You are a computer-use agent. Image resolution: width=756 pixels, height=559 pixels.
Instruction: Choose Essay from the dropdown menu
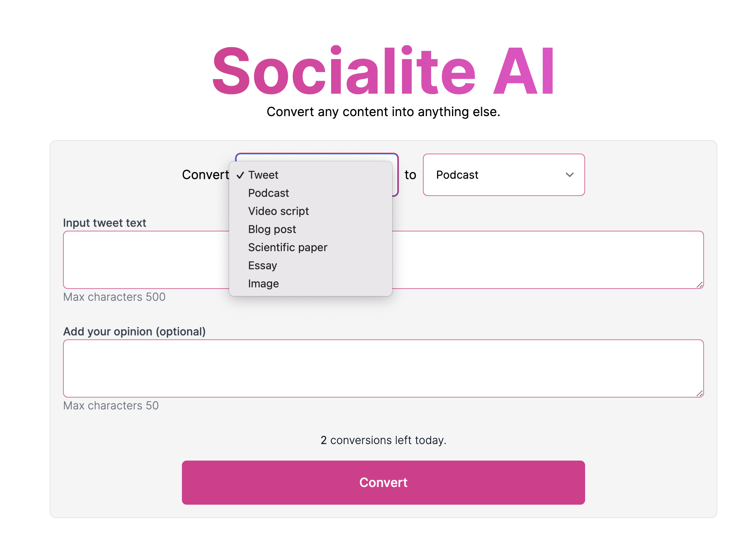coord(262,265)
